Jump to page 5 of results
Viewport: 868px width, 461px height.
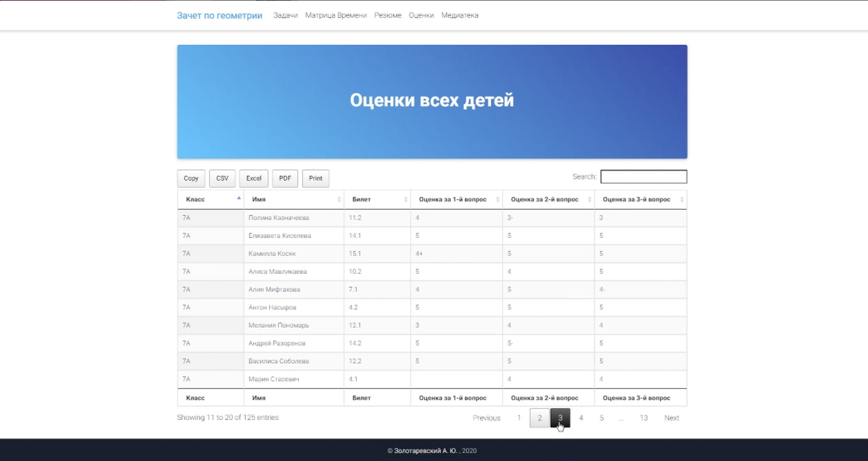pos(601,418)
